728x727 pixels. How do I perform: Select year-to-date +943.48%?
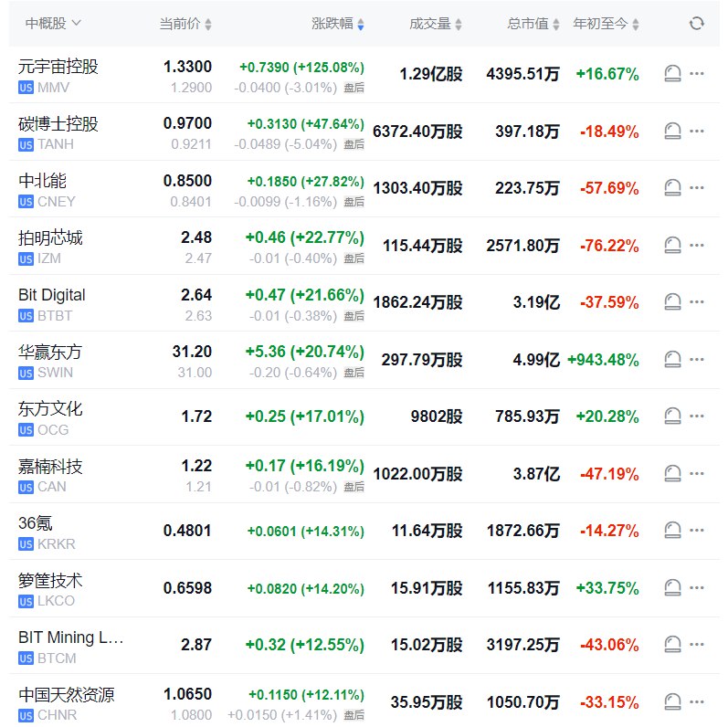[603, 360]
